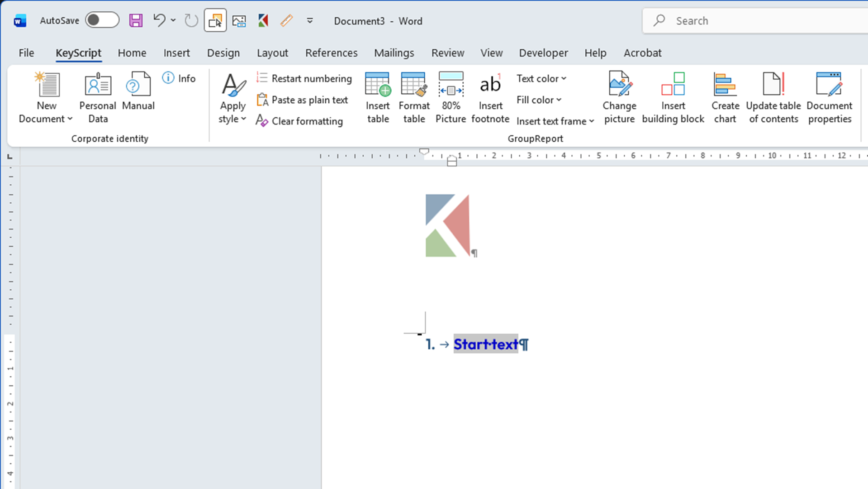Open the Design tab
Screen dimensions: 868x489
223,53
